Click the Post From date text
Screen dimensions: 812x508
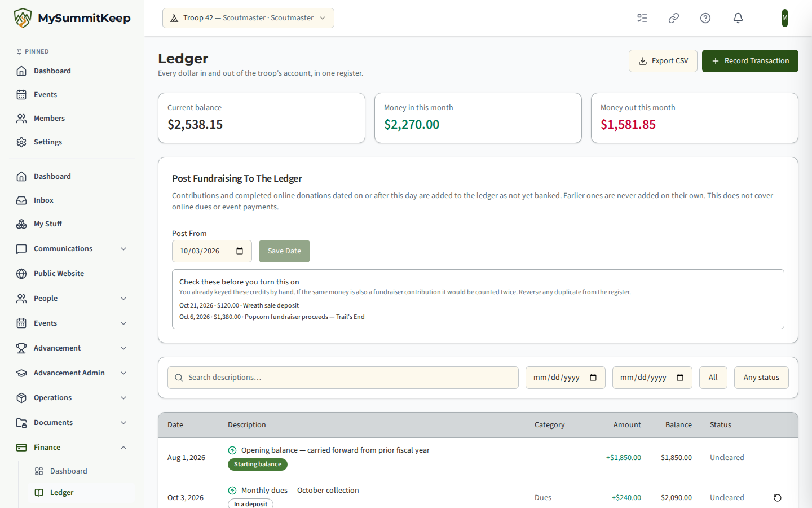tap(200, 251)
